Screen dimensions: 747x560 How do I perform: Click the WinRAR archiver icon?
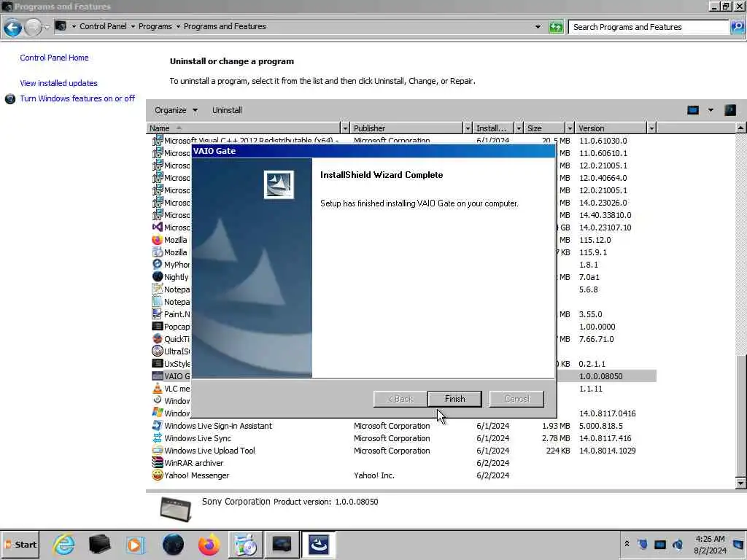point(158,463)
